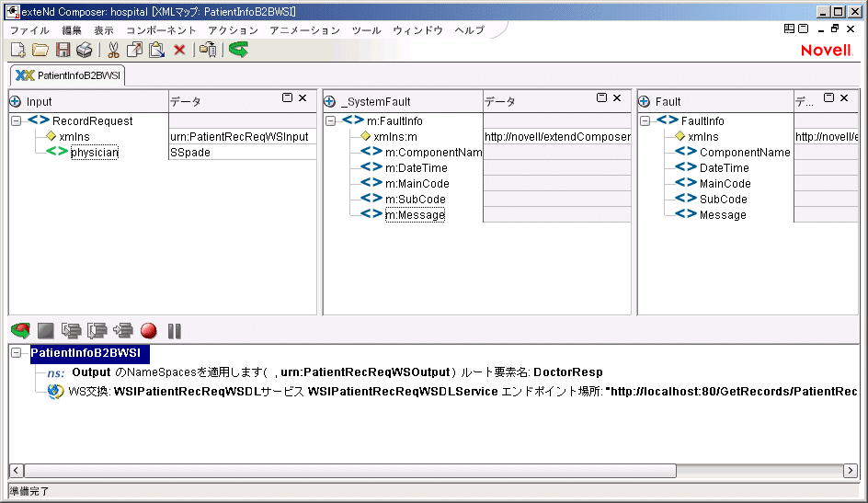Open the アクション menu
868x503 pixels.
[x=233, y=30]
